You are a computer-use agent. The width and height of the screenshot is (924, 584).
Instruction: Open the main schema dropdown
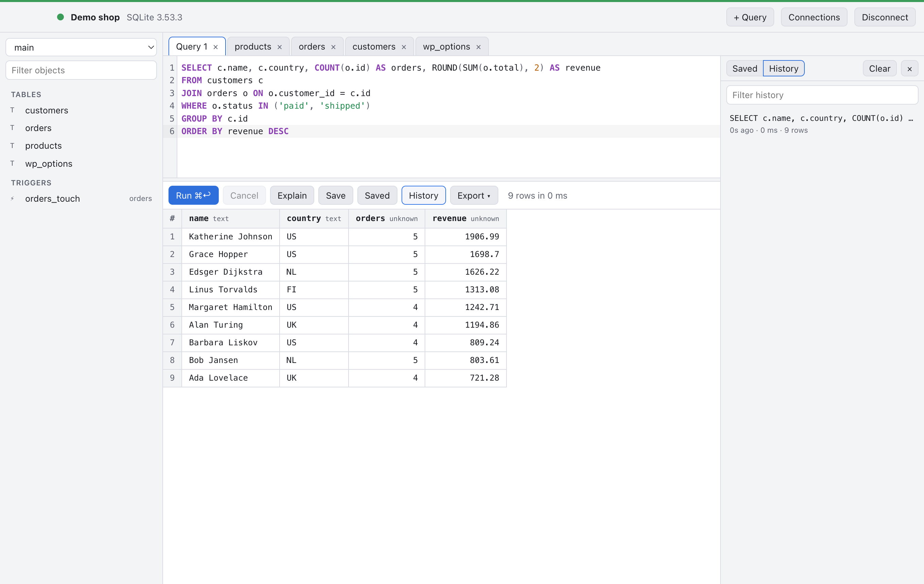81,48
